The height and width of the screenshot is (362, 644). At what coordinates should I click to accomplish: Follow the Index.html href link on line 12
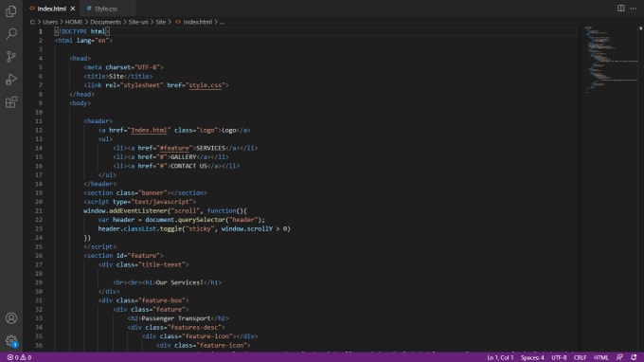[149, 130]
